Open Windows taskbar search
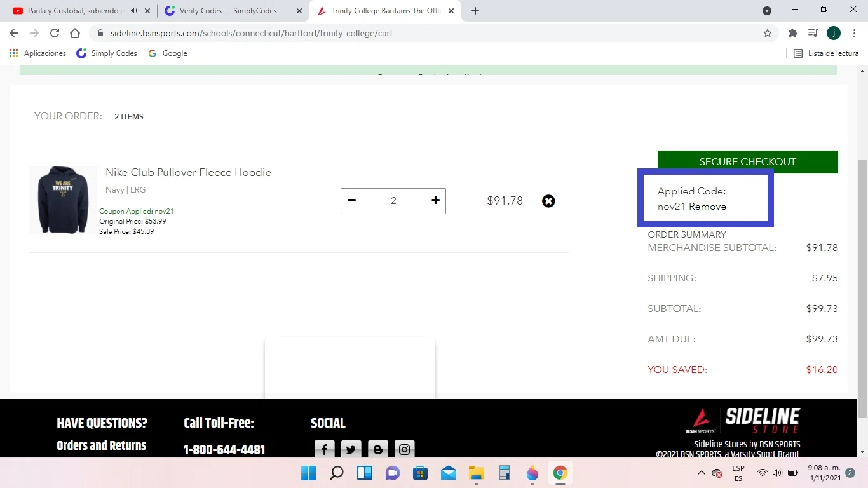 pyautogui.click(x=337, y=473)
